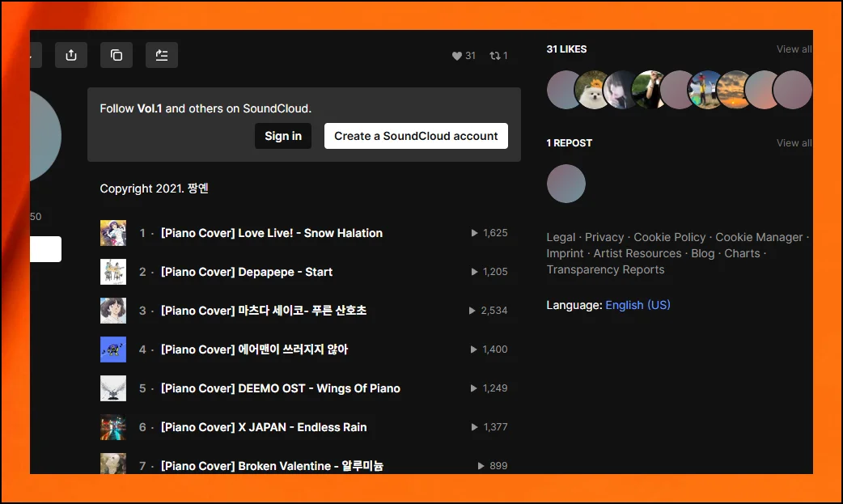843x504 pixels.
Task: Open the Depapepe - Start piano cover track
Action: [246, 272]
